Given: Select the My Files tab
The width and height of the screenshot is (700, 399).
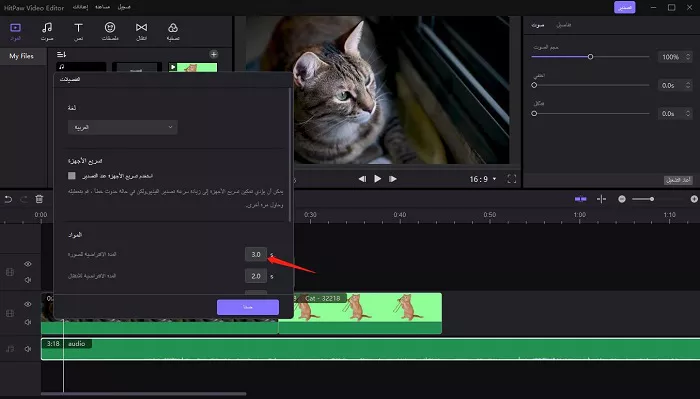Looking at the screenshot, I should (21, 56).
